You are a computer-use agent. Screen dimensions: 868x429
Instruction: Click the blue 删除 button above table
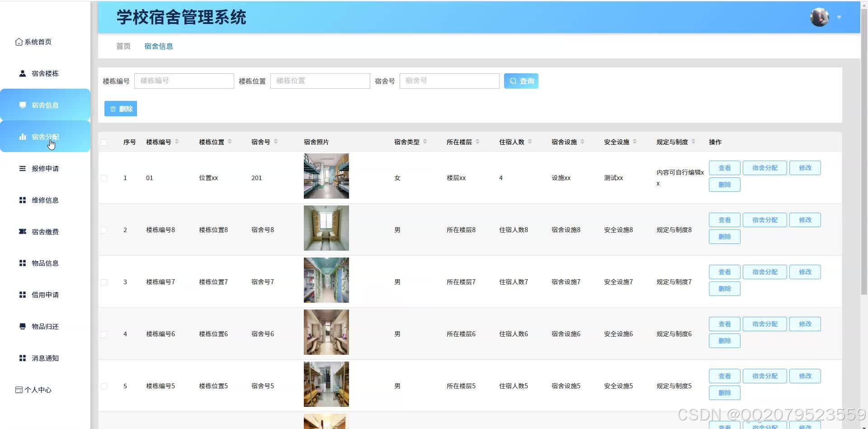click(121, 109)
